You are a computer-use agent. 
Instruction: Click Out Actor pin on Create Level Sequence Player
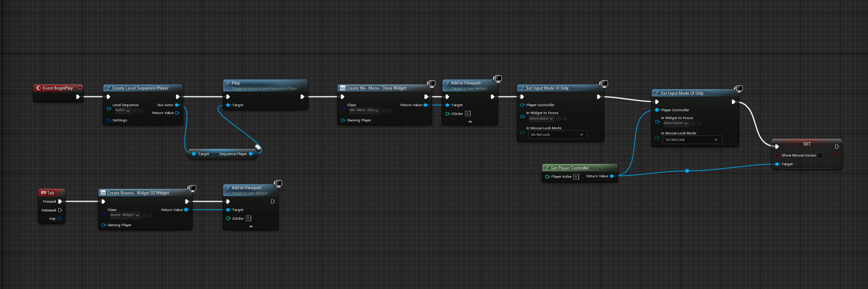tap(177, 105)
